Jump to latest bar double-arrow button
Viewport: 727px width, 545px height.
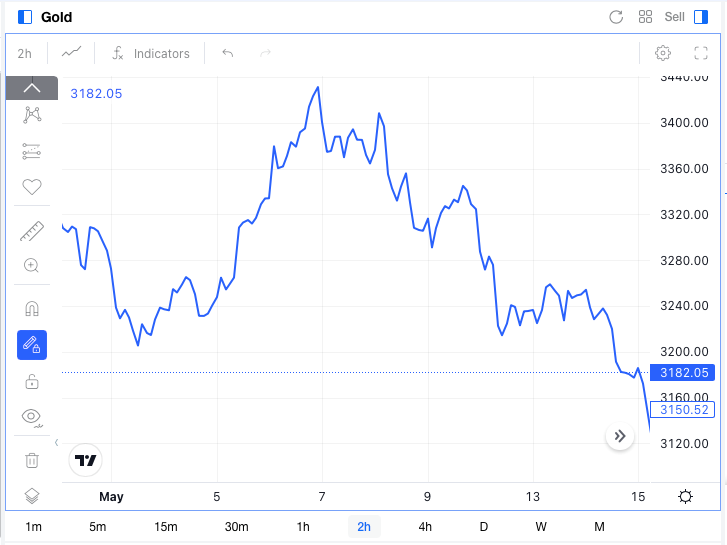tap(620, 436)
